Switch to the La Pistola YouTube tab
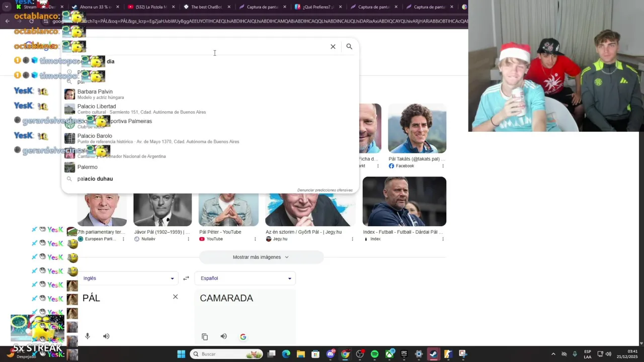The width and height of the screenshot is (644, 362). click(151, 7)
